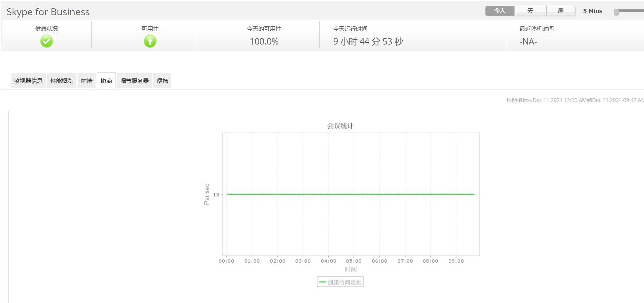
Task: Select the 今天 time range button
Action: click(x=500, y=11)
